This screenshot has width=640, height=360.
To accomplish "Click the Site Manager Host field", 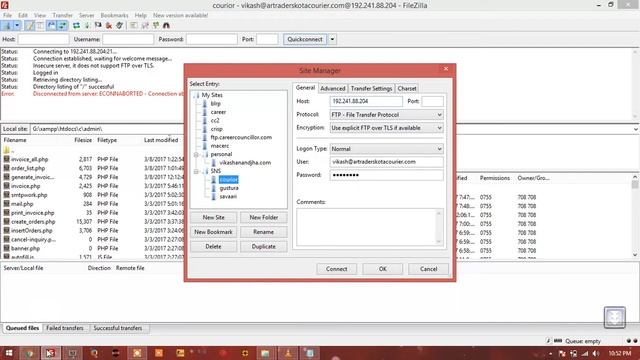I will [x=366, y=101].
